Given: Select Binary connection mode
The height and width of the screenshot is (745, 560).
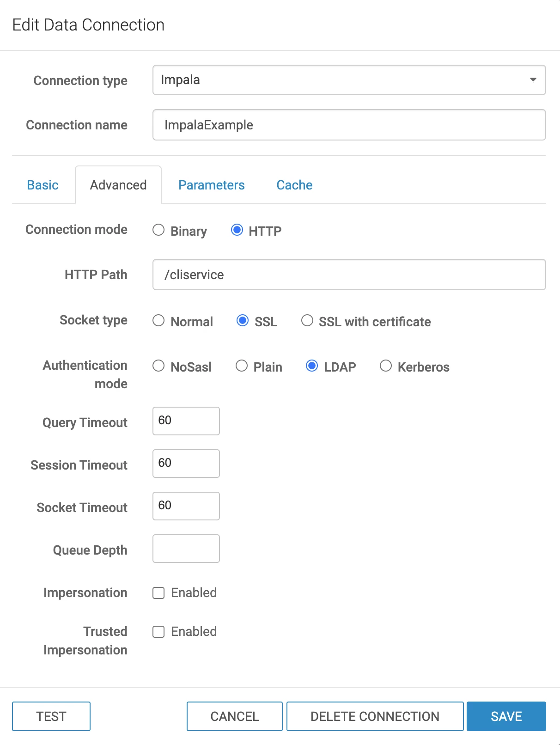Looking at the screenshot, I should pyautogui.click(x=158, y=230).
